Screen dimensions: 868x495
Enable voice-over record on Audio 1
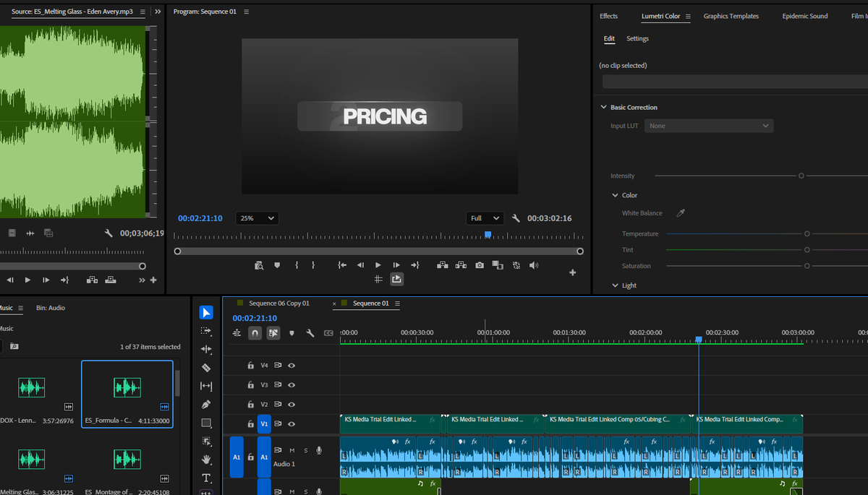319,451
